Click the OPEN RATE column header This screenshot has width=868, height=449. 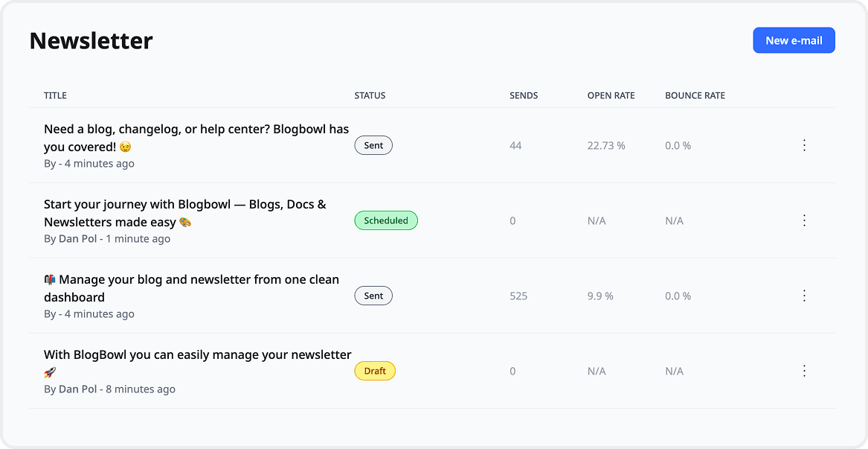(x=611, y=95)
